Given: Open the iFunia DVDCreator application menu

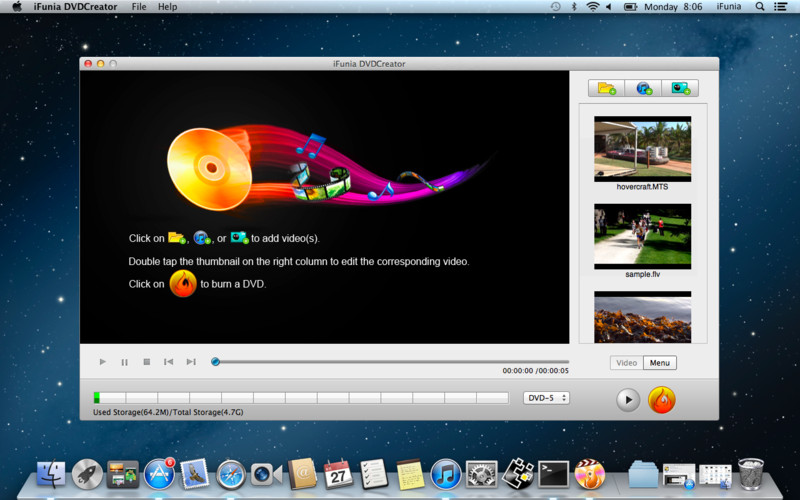Looking at the screenshot, I should click(76, 7).
